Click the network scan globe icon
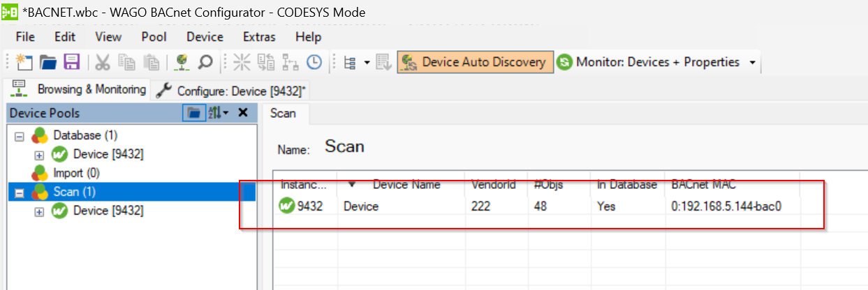The height and width of the screenshot is (290, 868). click(x=182, y=62)
